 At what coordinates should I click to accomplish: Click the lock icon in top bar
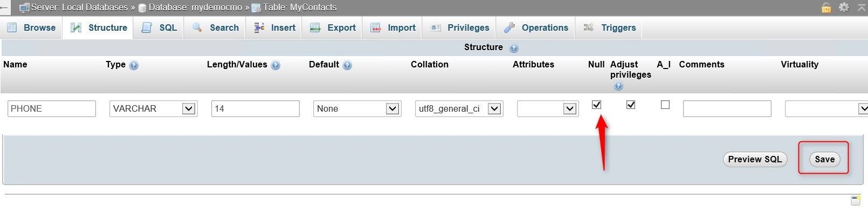[826, 8]
